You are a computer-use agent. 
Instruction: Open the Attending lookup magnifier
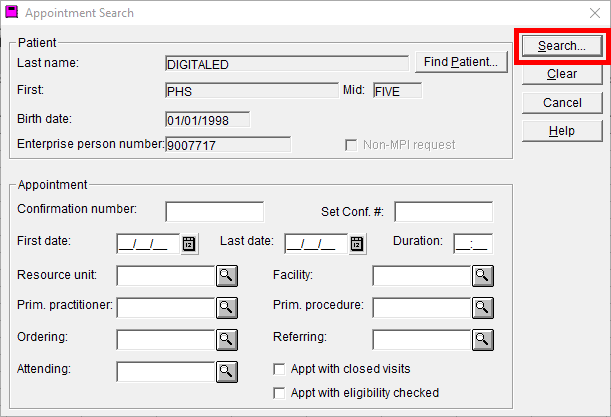(227, 372)
